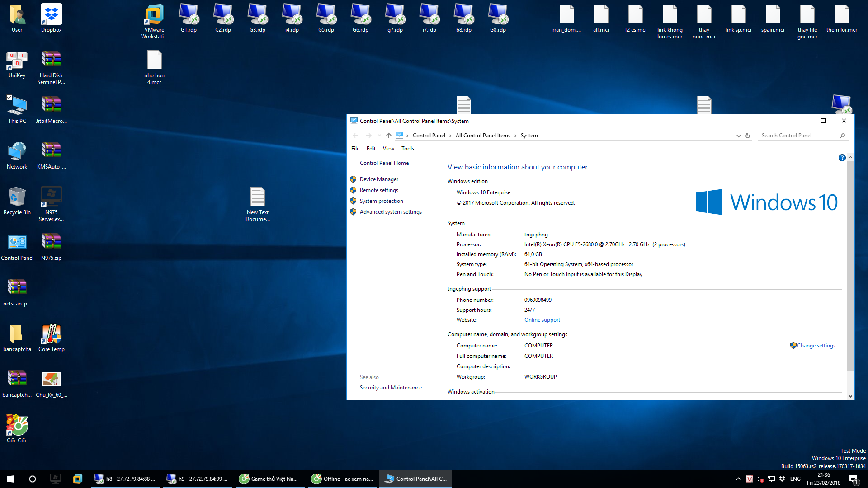Open Security and Maintenance link
This screenshot has height=488, width=868.
(391, 388)
